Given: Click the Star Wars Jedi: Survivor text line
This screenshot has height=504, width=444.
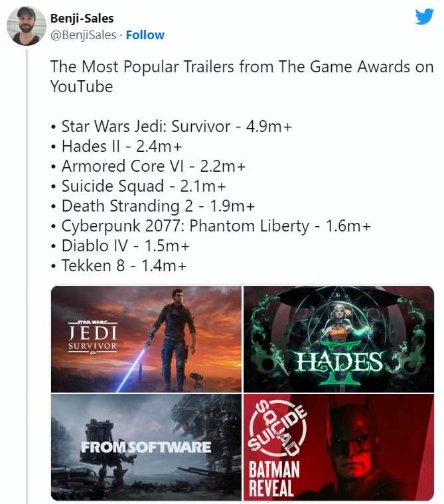Looking at the screenshot, I should click(x=176, y=126).
